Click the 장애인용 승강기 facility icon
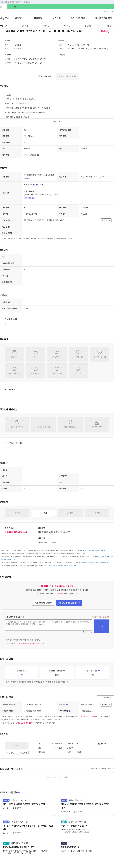The width and height of the screenshot is (114, 868). point(44,424)
